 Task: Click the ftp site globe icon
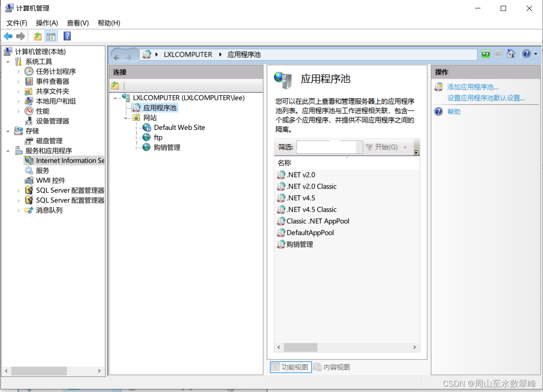[x=147, y=137]
